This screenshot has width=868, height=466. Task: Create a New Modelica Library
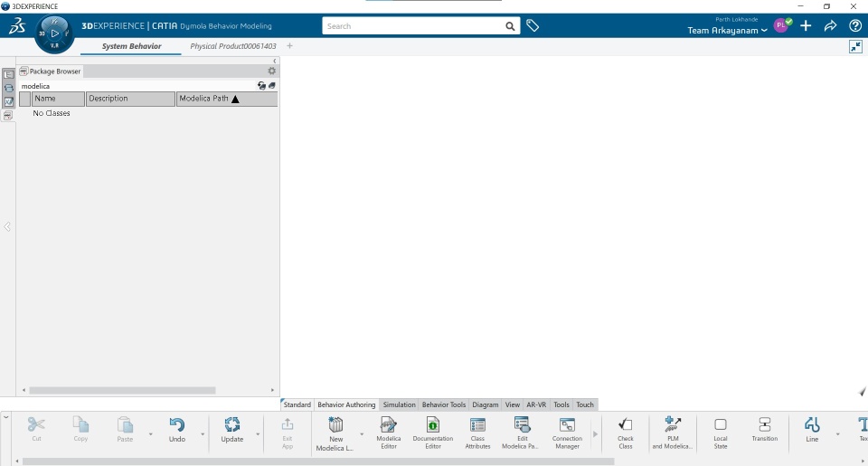(335, 433)
